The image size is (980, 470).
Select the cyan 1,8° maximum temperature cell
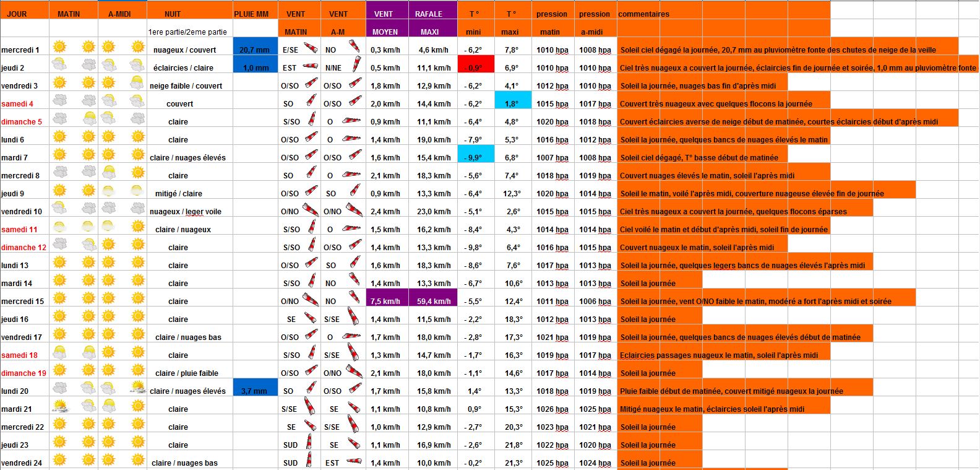point(513,100)
